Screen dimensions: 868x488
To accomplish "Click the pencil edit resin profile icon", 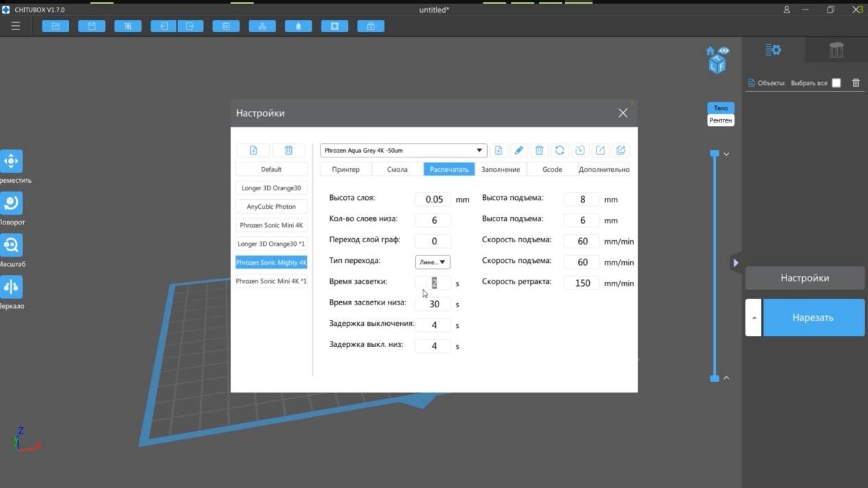I will 519,151.
